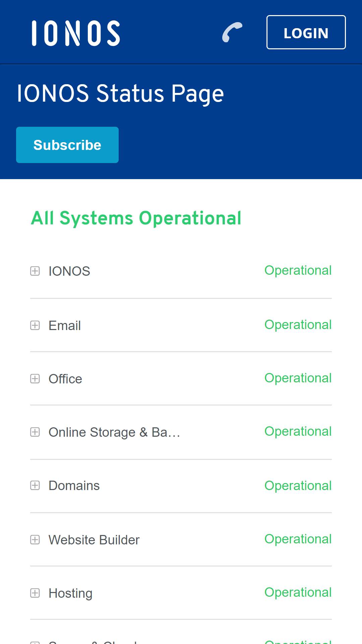Click the IONOS logo in the header

[x=76, y=33]
